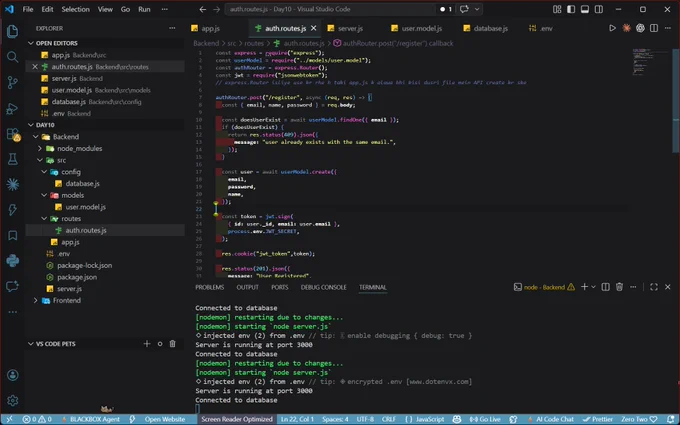Open Source Control view
Viewport: 680px width, 425px height.
click(x=13, y=82)
